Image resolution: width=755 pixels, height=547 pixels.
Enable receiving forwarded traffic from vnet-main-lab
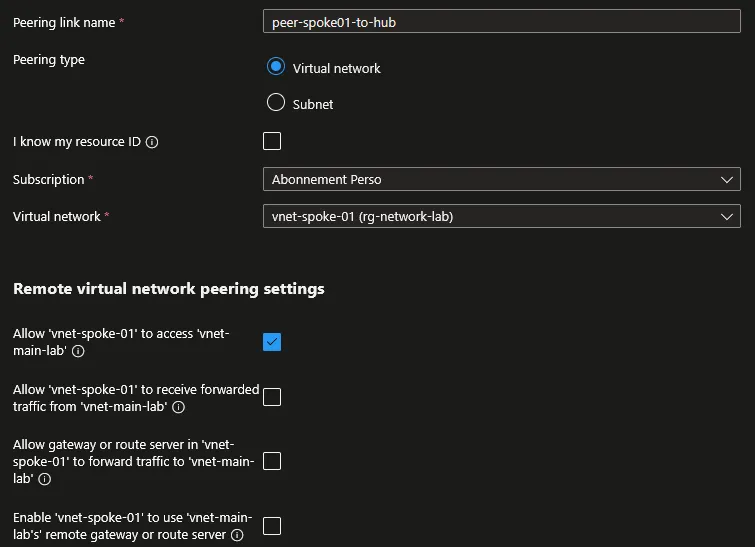[272, 397]
